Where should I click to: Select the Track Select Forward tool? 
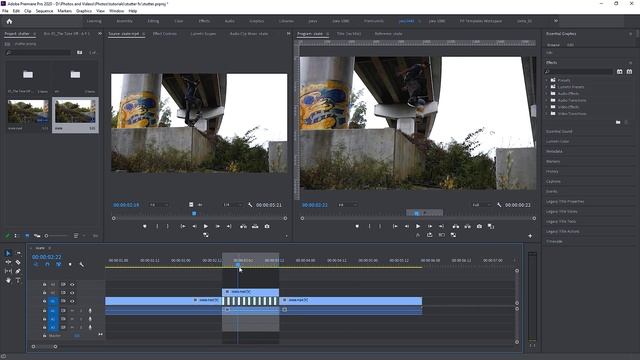(18, 253)
